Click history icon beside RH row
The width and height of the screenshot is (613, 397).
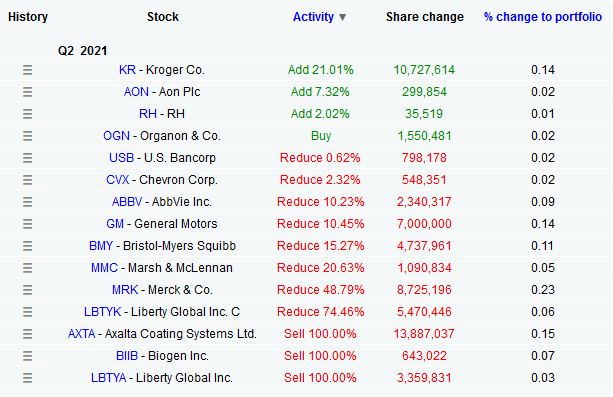click(x=27, y=114)
